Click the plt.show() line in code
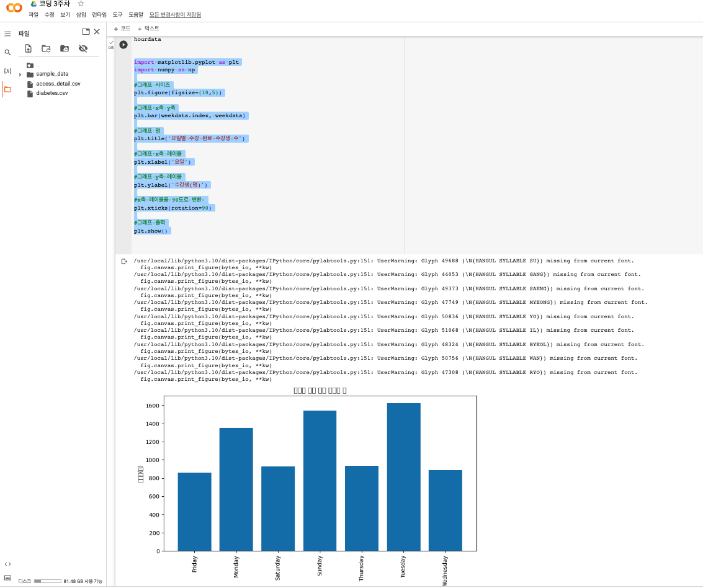 pyautogui.click(x=151, y=231)
